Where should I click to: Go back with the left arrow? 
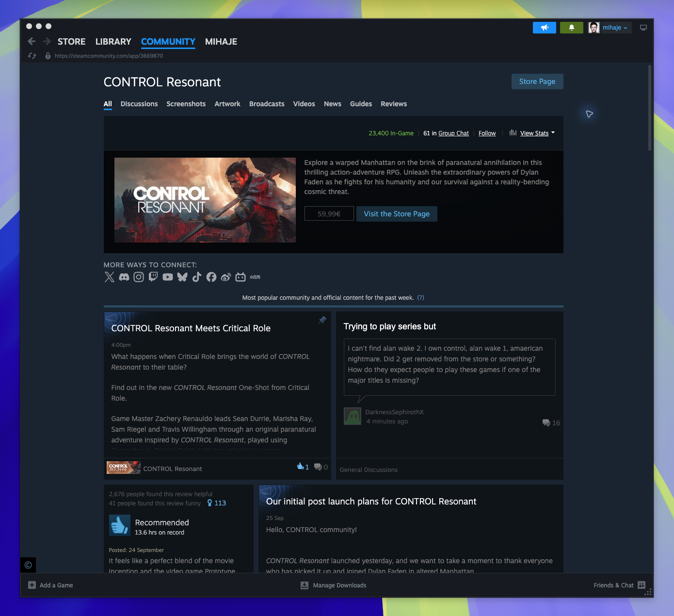tap(32, 41)
